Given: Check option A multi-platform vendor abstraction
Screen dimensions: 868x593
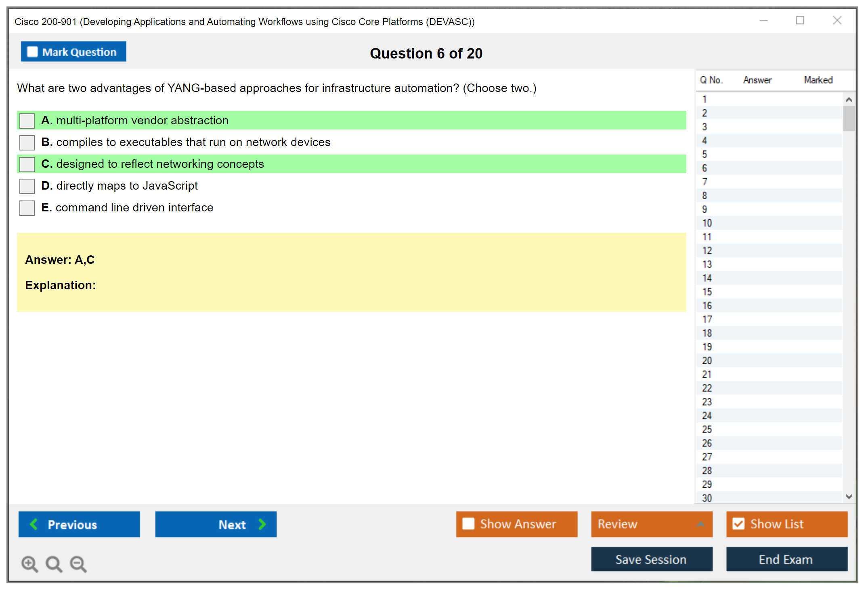Looking at the screenshot, I should tap(27, 120).
